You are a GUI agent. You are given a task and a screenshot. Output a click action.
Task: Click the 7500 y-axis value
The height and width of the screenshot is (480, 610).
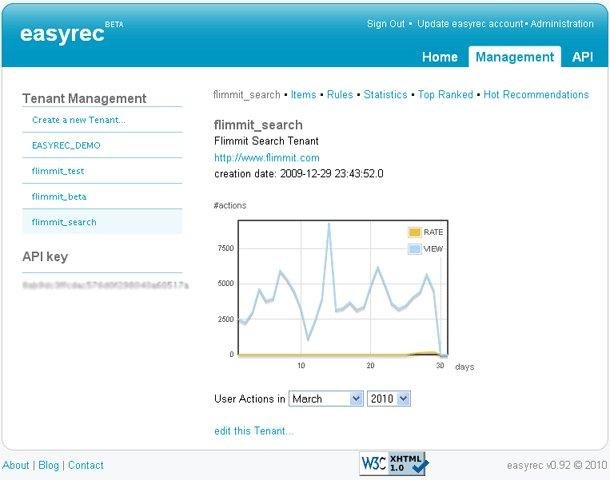click(226, 248)
